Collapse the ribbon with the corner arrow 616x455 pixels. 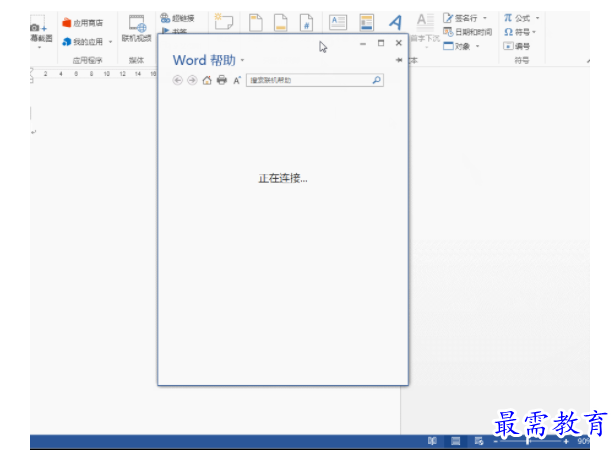[588, 61]
